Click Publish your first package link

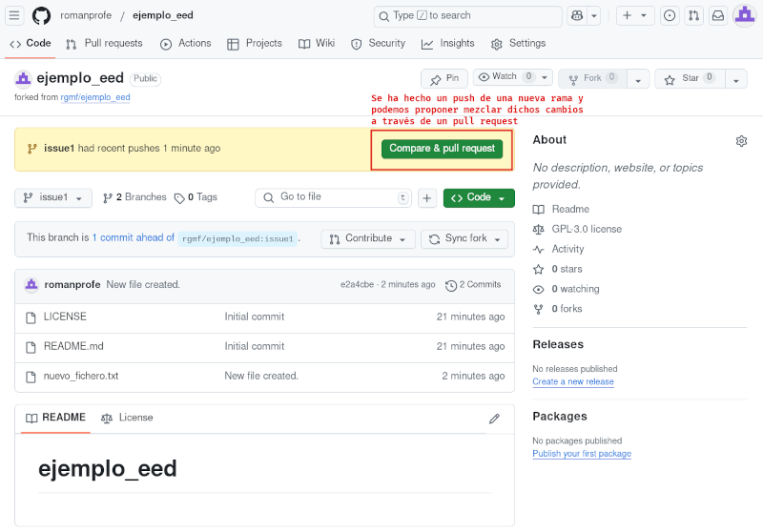[x=582, y=454]
